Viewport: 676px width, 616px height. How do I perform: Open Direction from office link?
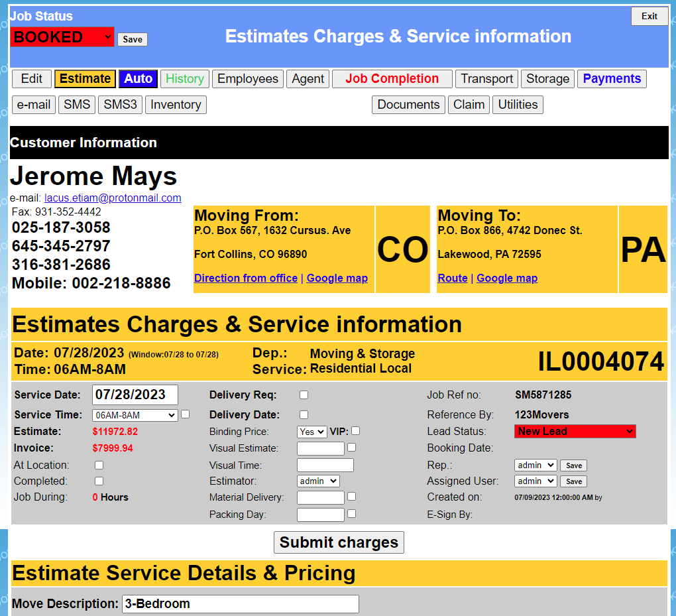245,278
